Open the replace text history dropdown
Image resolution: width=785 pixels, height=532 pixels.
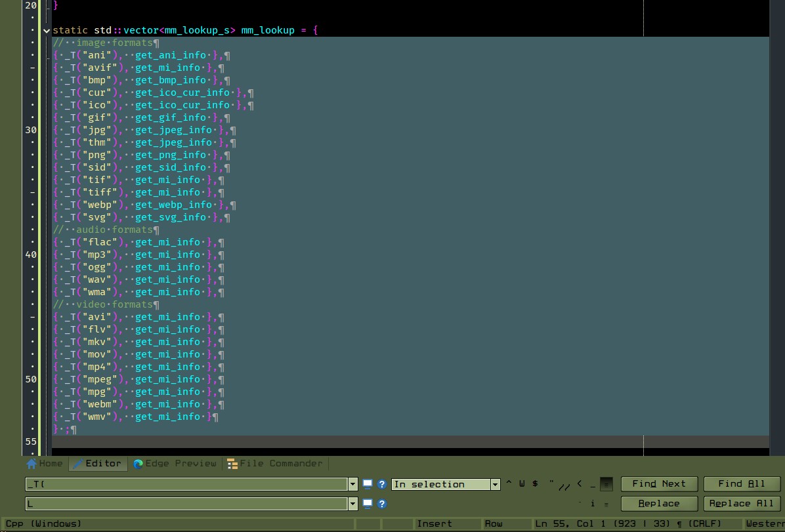coord(352,504)
